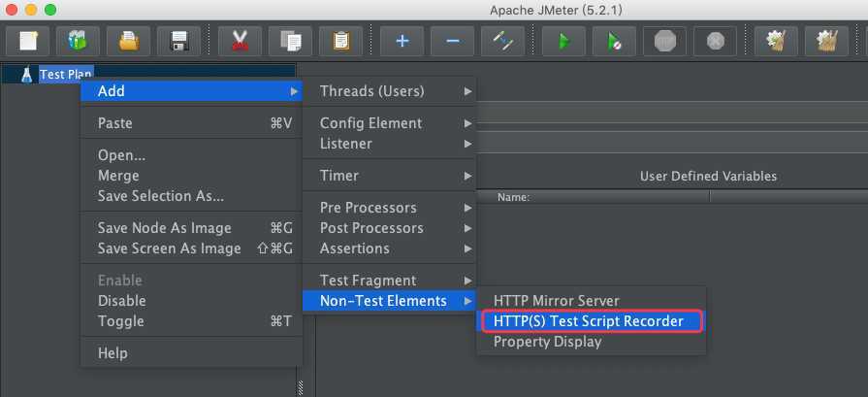868x397 pixels.
Task: Expand Post Processors submenu
Action: pos(390,228)
